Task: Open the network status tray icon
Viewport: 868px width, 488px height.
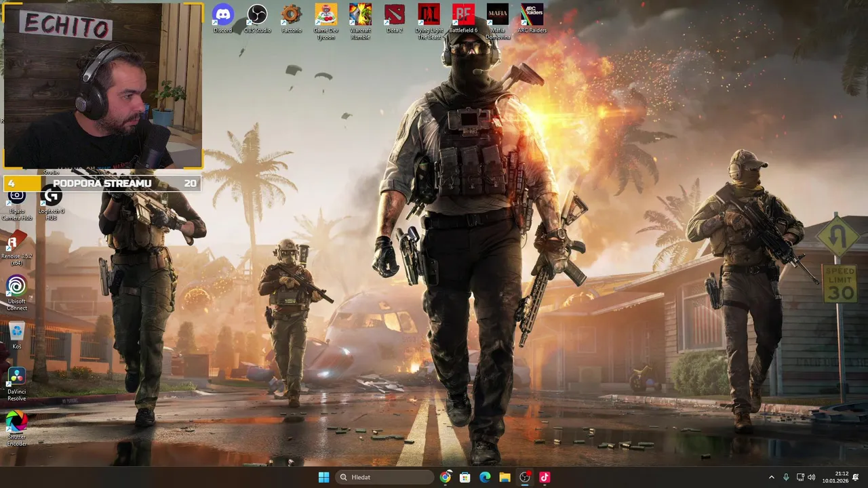Action: [800, 477]
